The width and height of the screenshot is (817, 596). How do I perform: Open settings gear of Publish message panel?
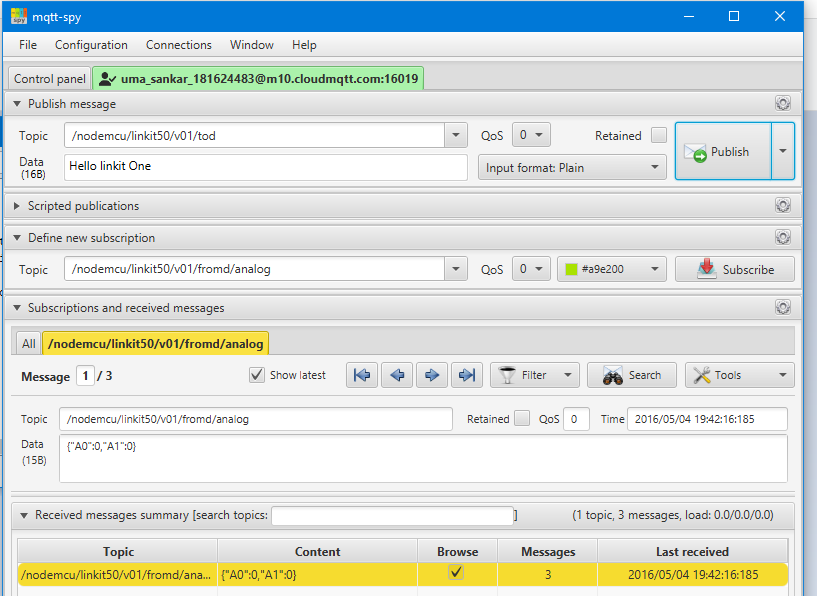click(x=783, y=103)
